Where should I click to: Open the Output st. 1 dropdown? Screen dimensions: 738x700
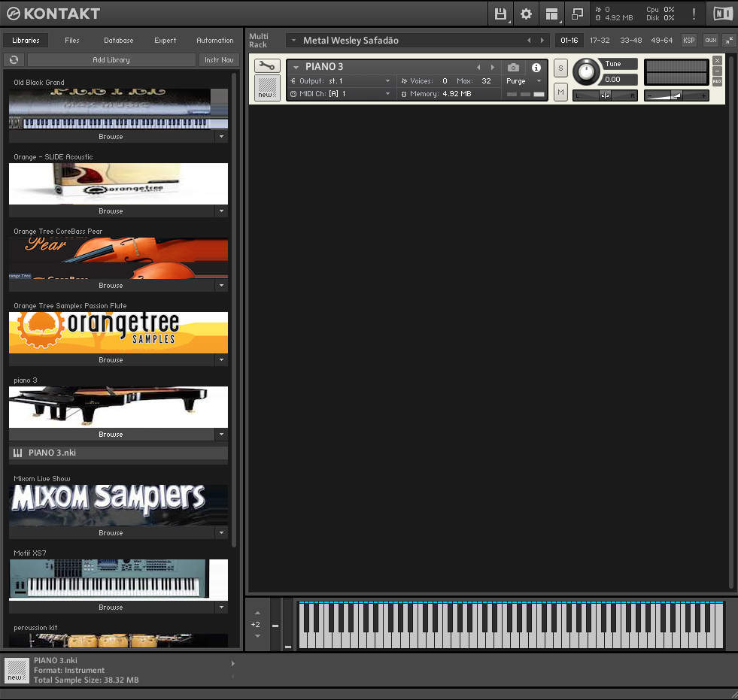(x=388, y=81)
